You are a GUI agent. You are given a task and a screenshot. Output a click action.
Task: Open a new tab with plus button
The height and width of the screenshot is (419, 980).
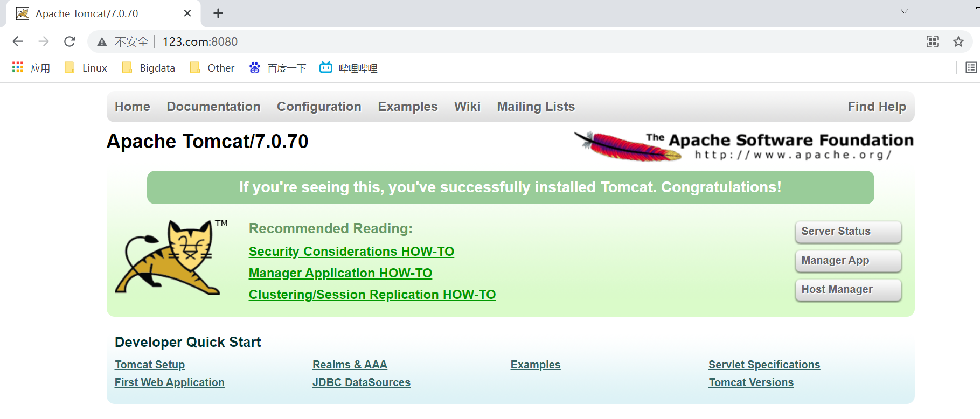(x=218, y=13)
